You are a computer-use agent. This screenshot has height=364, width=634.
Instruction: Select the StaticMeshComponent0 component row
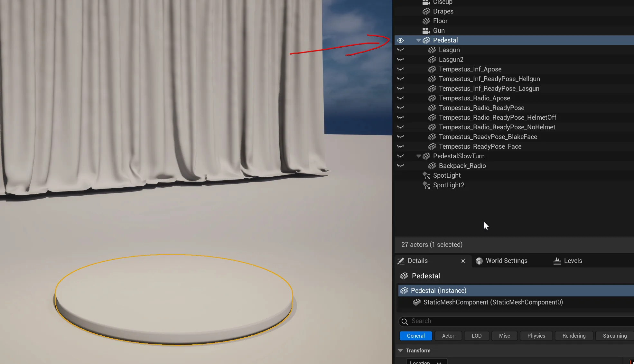(516, 302)
